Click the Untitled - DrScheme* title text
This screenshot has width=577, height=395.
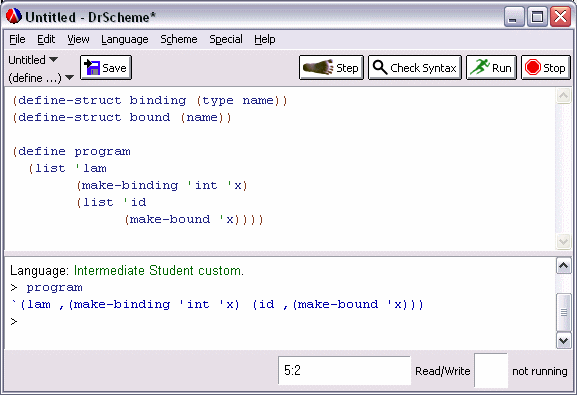pos(91,17)
